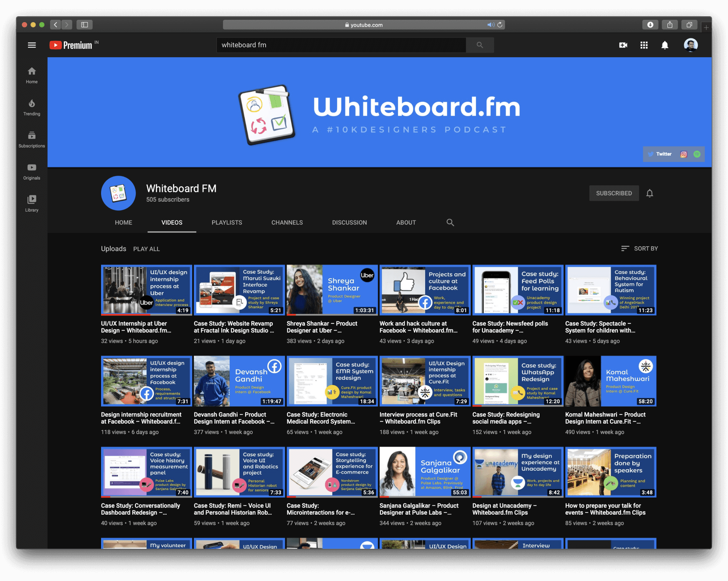Click the search magnifier button
Image resolution: width=728 pixels, height=581 pixels.
[479, 45]
